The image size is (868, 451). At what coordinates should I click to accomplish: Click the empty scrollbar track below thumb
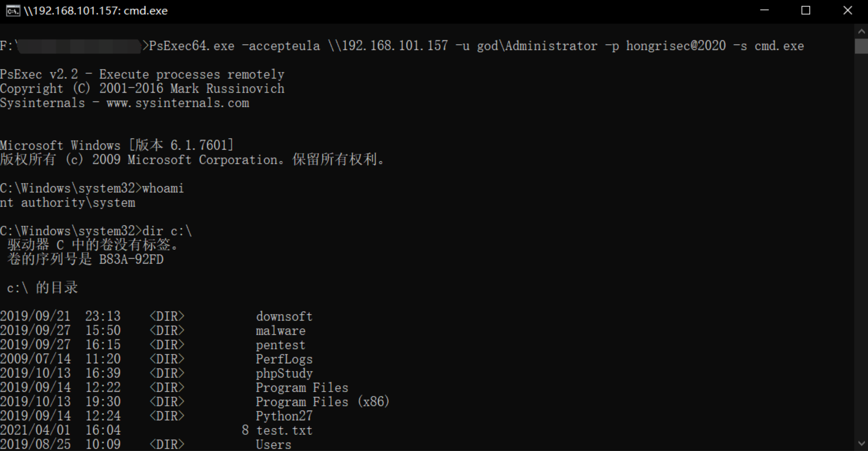point(861,245)
